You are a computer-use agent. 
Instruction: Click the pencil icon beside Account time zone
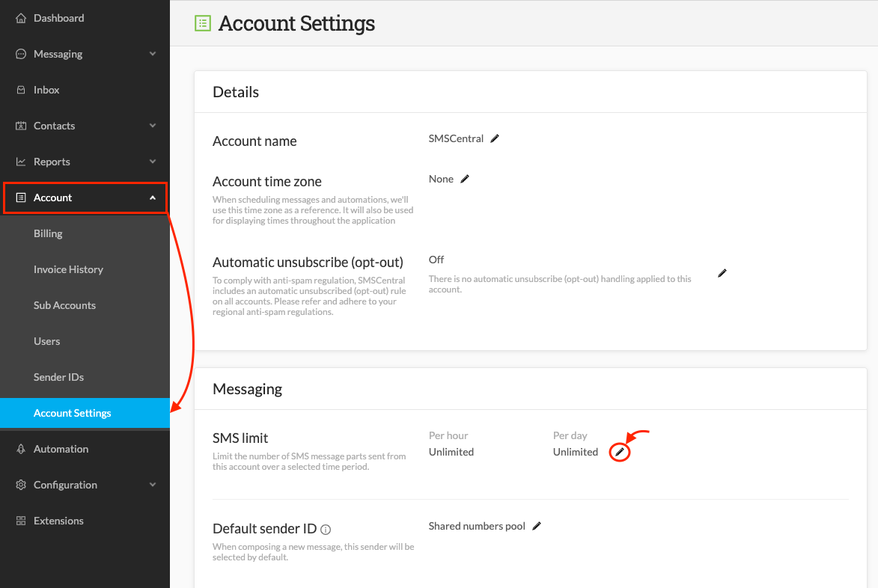[465, 178]
